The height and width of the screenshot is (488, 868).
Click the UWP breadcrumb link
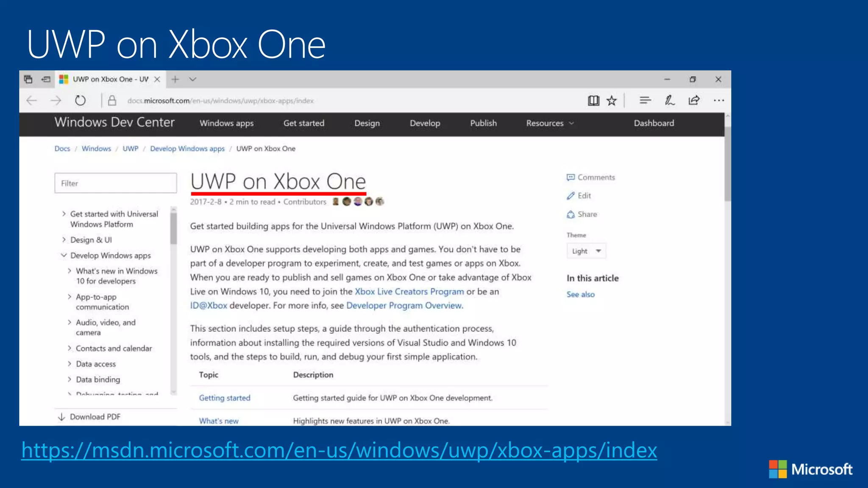(131, 149)
